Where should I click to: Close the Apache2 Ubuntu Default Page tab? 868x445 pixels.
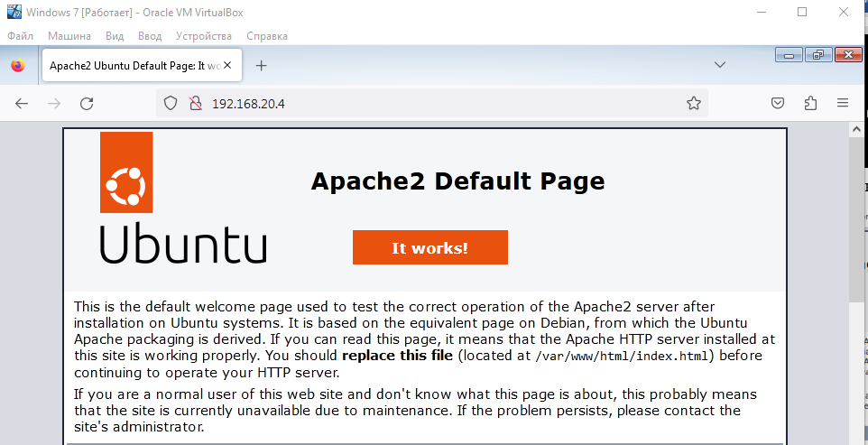point(227,65)
